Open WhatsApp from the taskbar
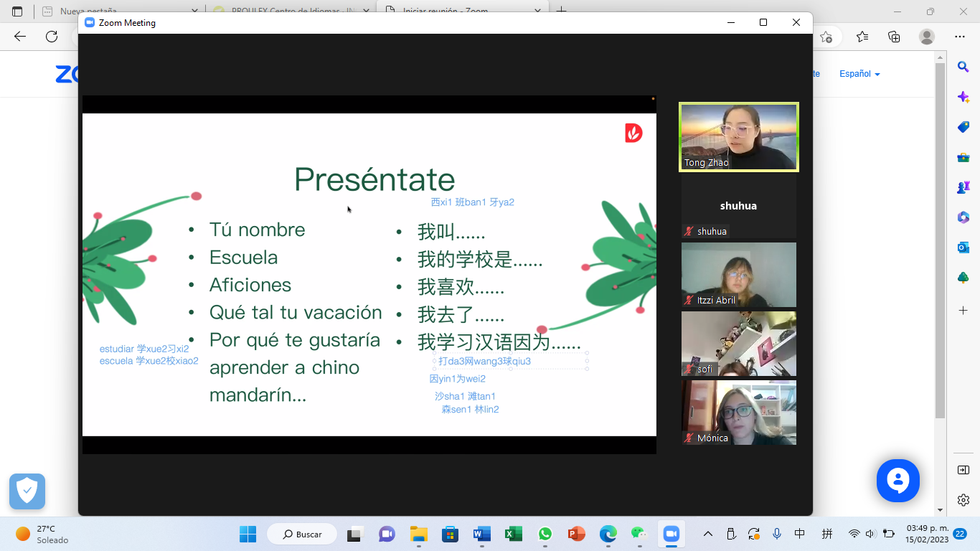Image resolution: width=980 pixels, height=551 pixels. click(545, 534)
